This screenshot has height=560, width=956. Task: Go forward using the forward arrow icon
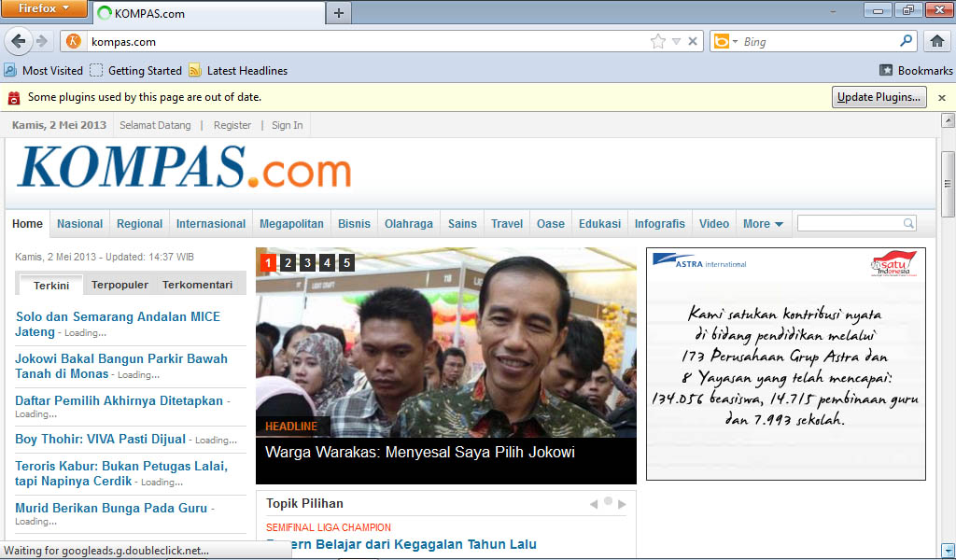pyautogui.click(x=44, y=41)
